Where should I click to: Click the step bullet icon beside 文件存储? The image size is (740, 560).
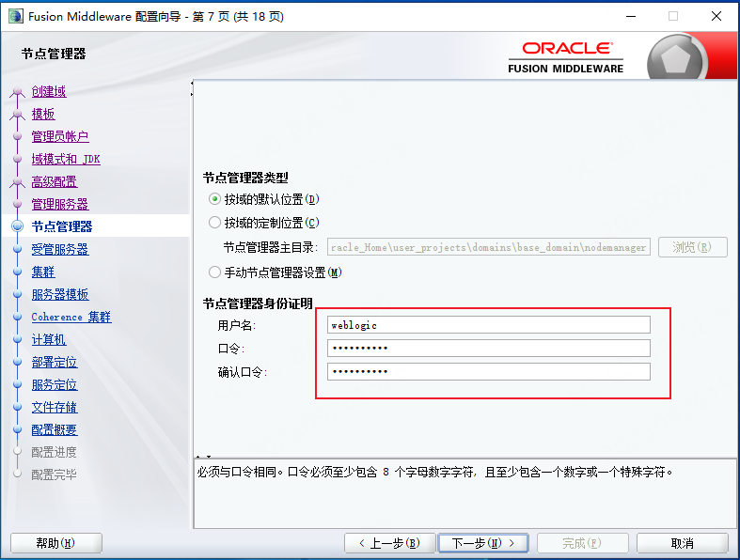coord(18,407)
